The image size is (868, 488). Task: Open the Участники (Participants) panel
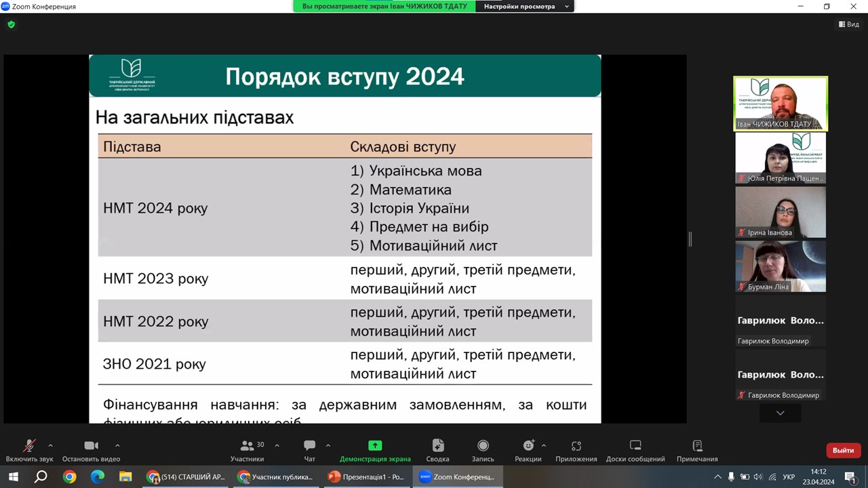pos(248,449)
